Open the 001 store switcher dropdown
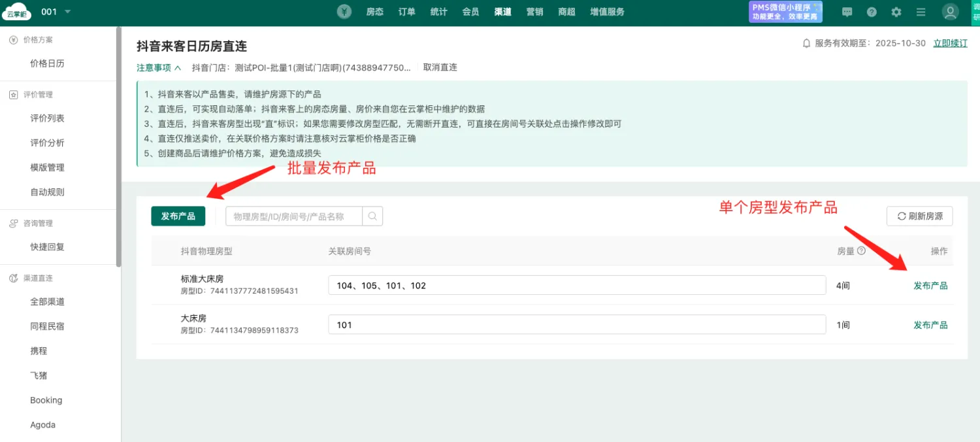 [56, 12]
